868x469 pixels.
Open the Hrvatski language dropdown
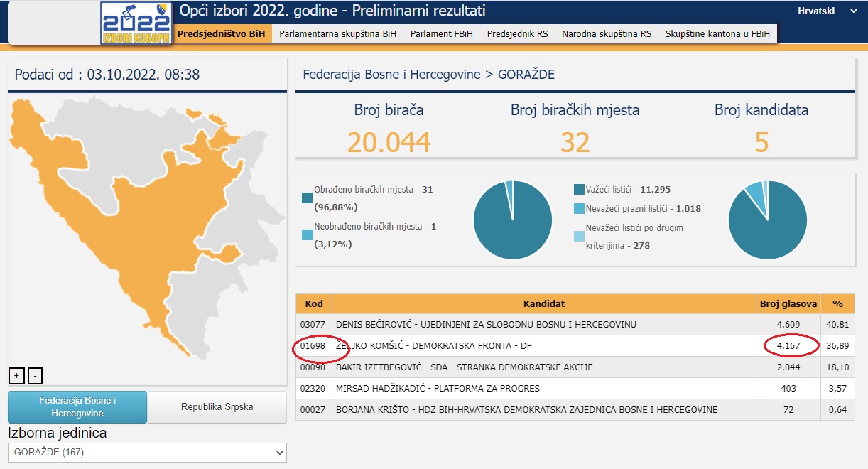[827, 11]
